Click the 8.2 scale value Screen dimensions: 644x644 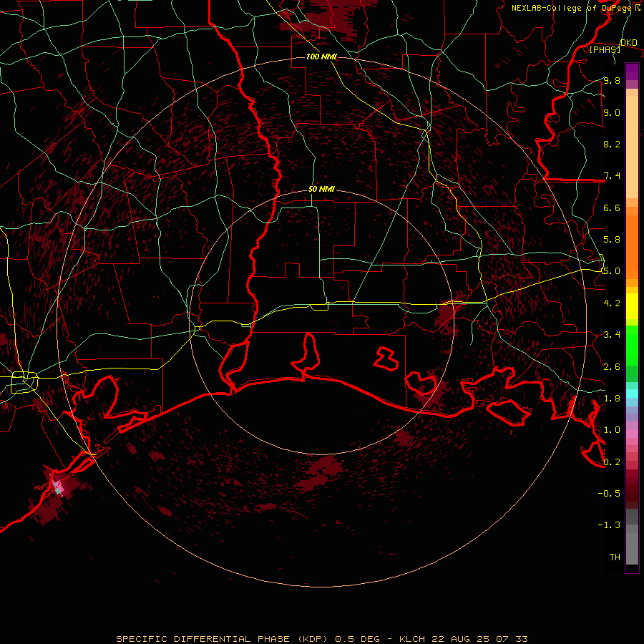[x=612, y=144]
